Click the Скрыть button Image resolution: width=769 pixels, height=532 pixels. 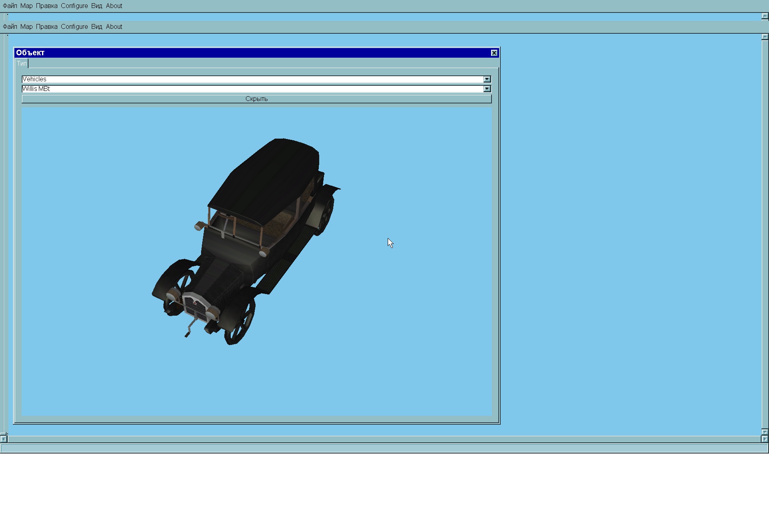point(256,99)
